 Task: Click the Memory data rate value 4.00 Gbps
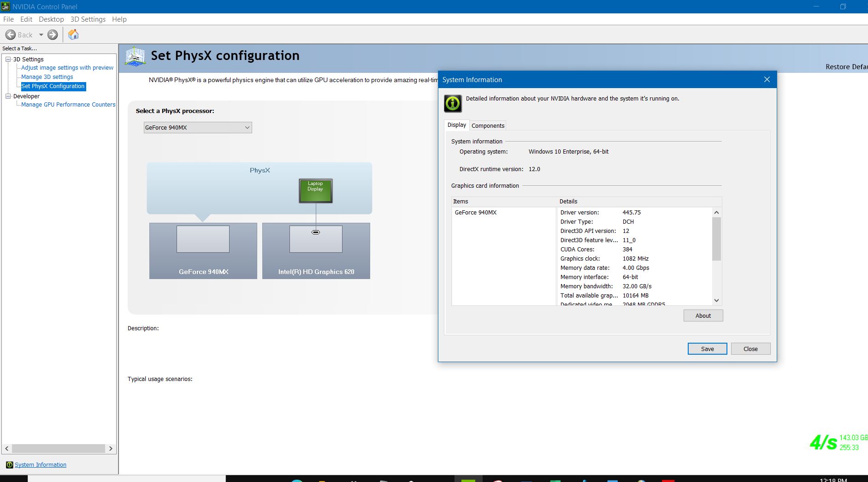coord(636,268)
